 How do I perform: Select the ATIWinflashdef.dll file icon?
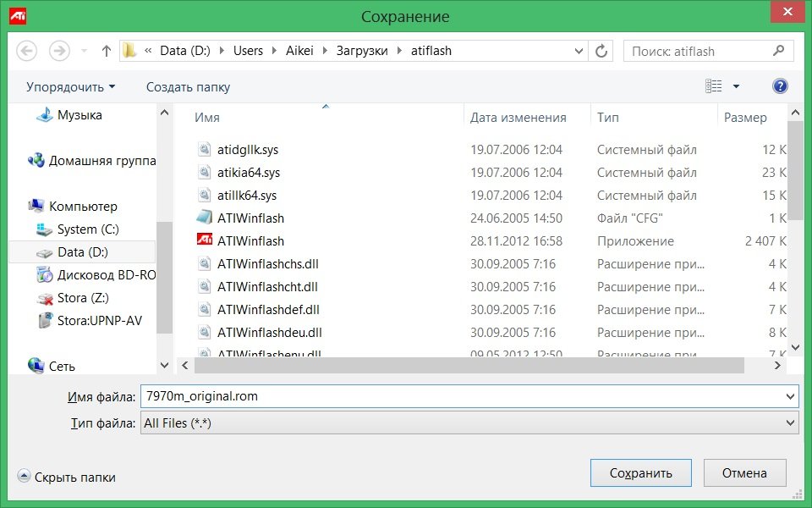point(205,309)
